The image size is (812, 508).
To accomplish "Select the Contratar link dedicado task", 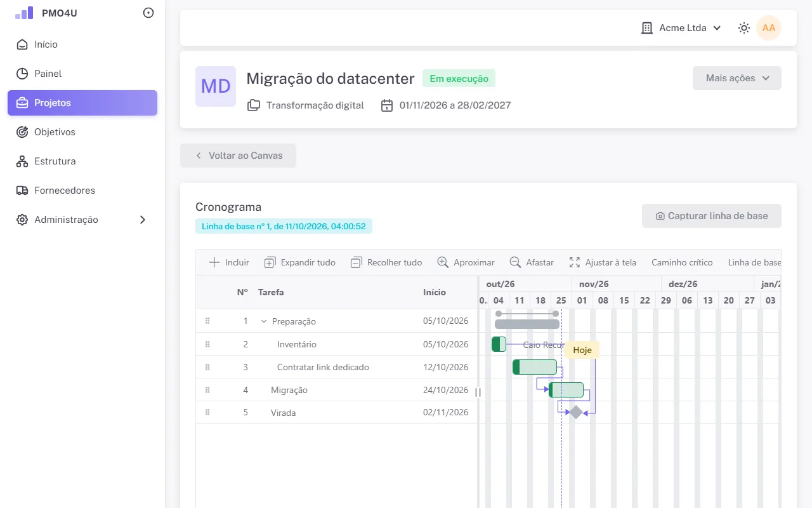I will (x=323, y=367).
